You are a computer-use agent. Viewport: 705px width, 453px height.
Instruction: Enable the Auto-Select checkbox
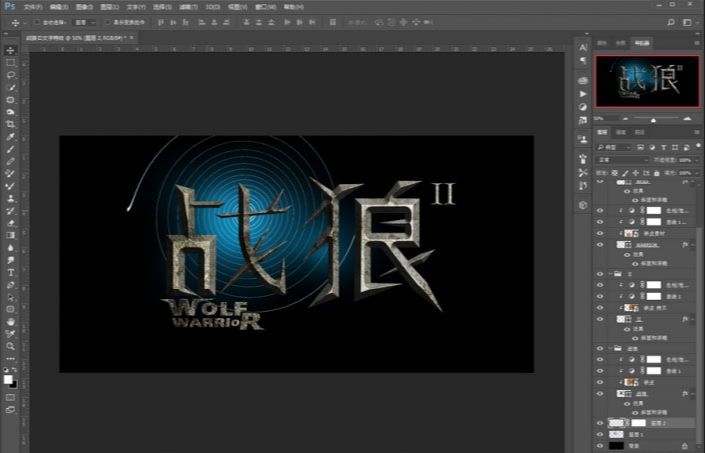coord(37,22)
